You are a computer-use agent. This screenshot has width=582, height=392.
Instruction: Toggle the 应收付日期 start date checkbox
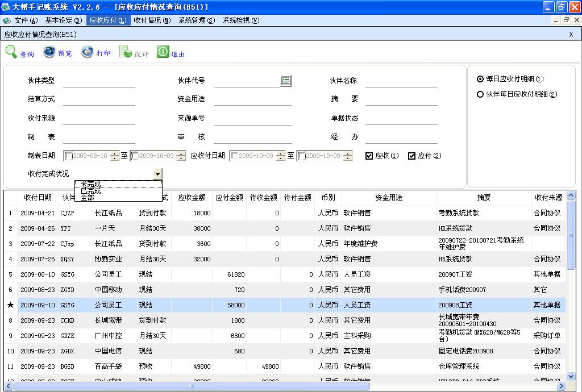[234, 156]
